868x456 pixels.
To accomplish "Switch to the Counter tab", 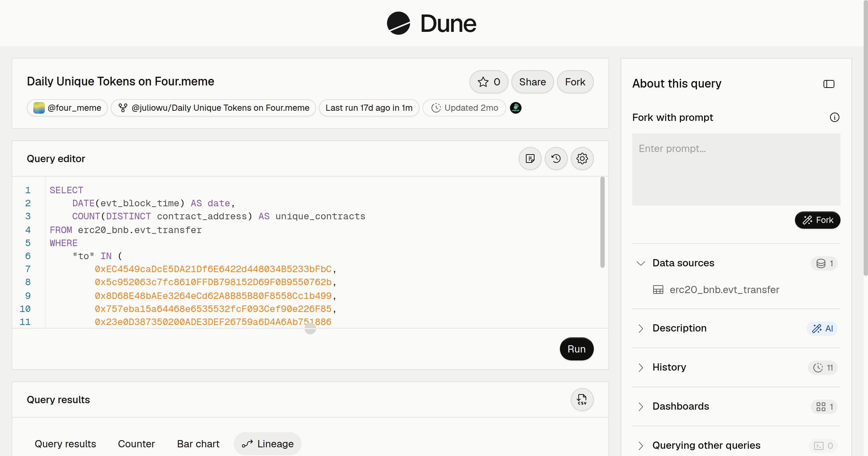I will (136, 444).
